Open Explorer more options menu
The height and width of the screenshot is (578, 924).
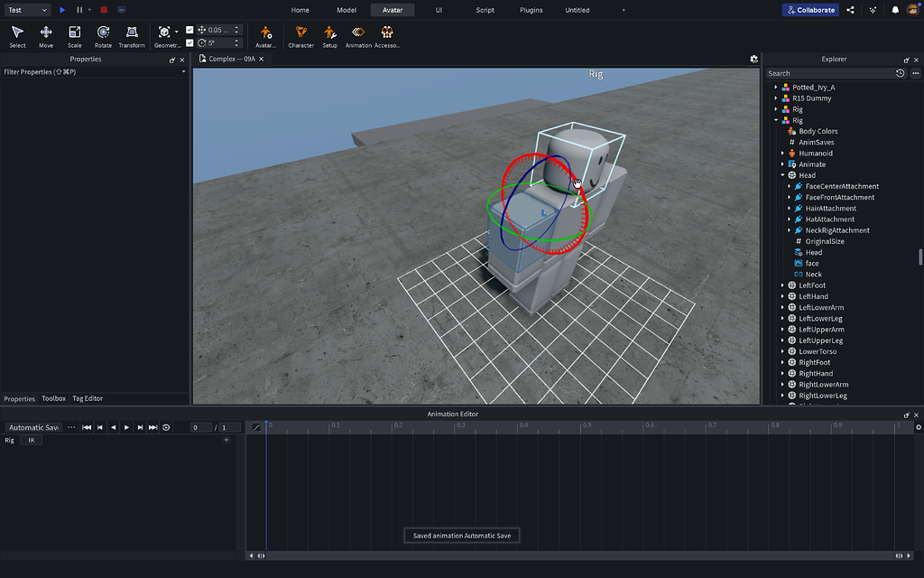(x=915, y=73)
